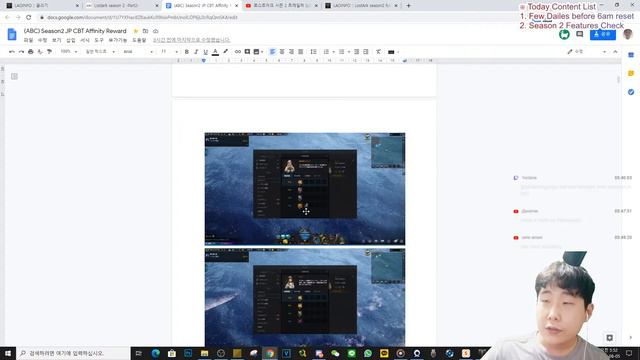Open the comment history icon
The height and width of the screenshot is (360, 640).
pyautogui.click(x=579, y=34)
